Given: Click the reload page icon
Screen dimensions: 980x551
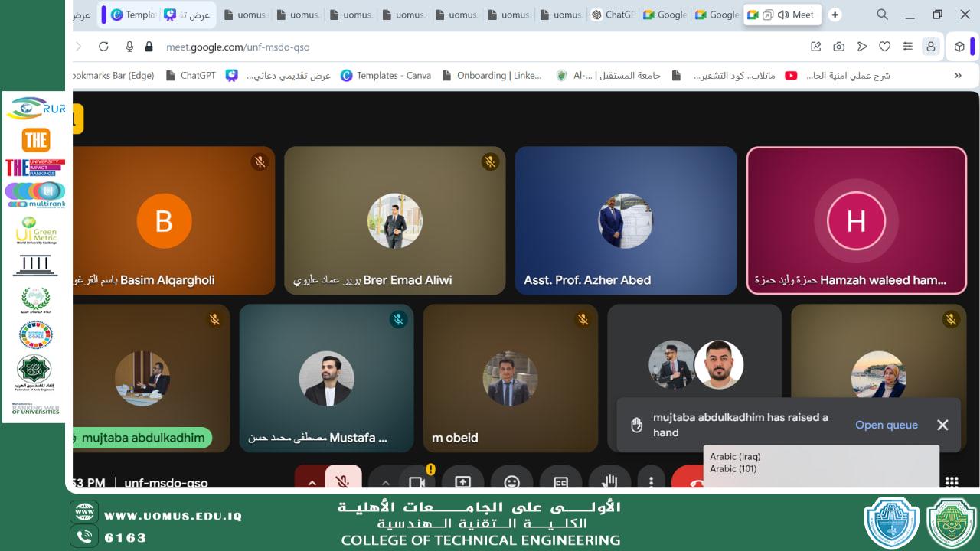Looking at the screenshot, I should click(103, 47).
